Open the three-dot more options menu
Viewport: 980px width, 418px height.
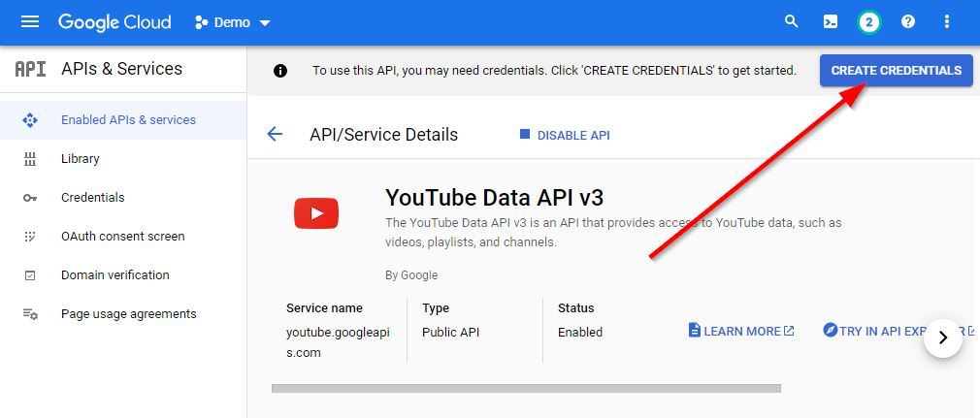point(947,21)
